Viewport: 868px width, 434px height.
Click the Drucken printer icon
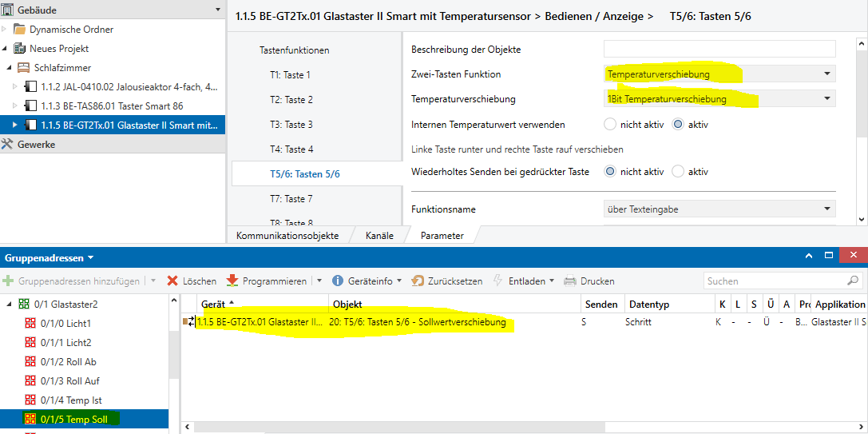point(570,281)
